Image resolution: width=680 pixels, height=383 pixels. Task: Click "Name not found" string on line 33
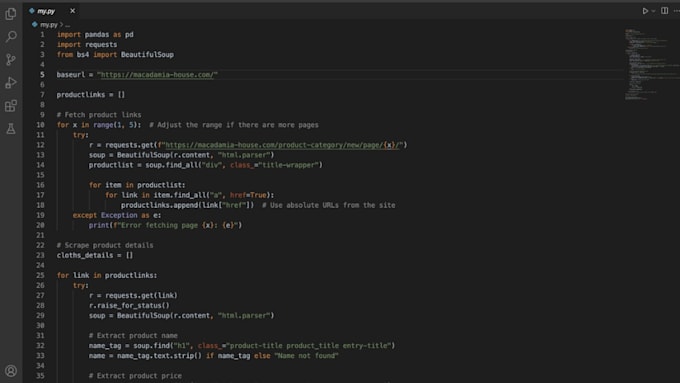(x=306, y=356)
